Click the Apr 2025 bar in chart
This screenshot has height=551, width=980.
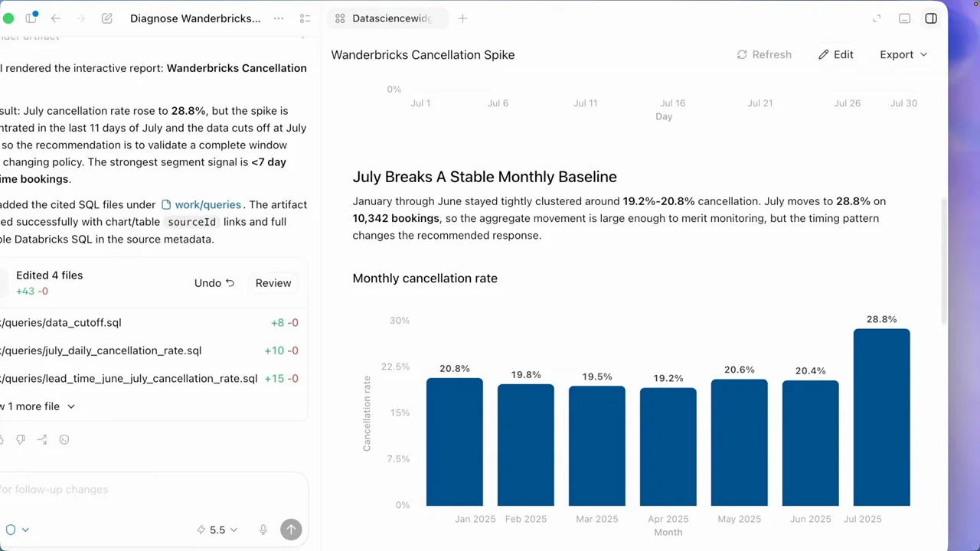pyautogui.click(x=668, y=447)
